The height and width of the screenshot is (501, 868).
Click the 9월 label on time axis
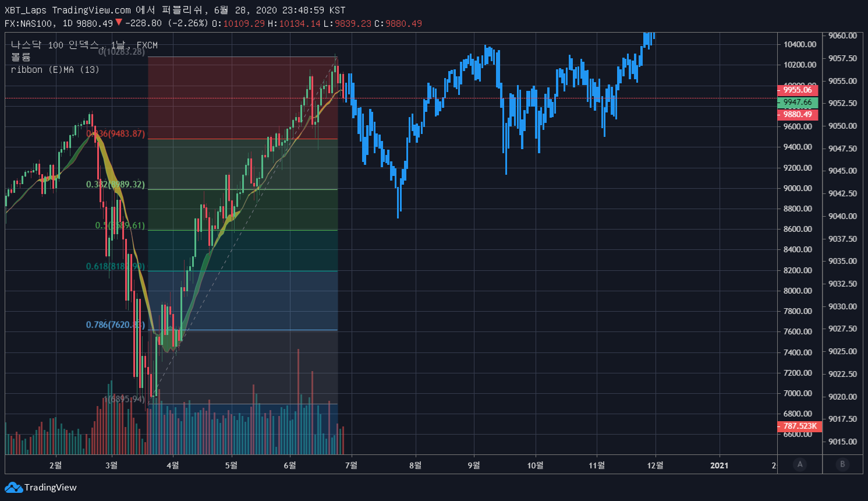click(474, 465)
